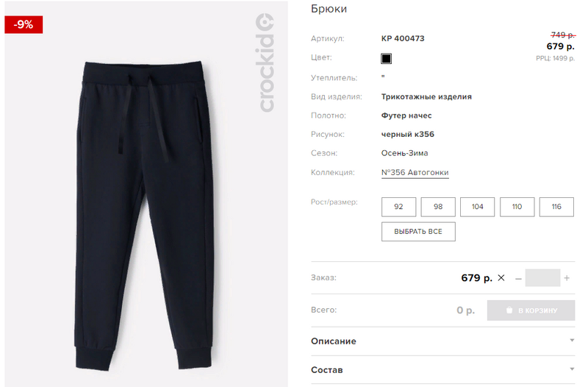This screenshot has height=387, width=588.
Task: Select size 98
Action: click(438, 207)
